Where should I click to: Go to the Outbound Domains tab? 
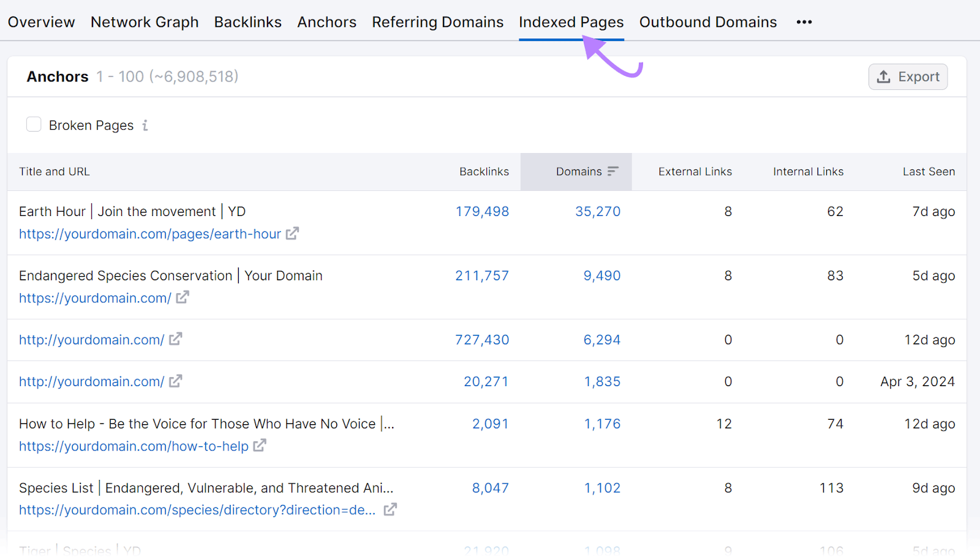coord(708,22)
